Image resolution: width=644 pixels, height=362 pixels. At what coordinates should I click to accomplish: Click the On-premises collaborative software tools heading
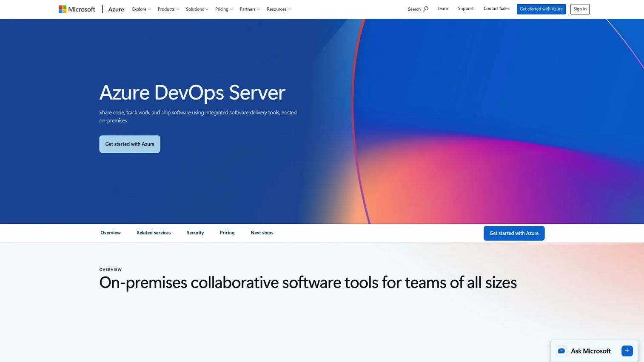[x=308, y=282]
